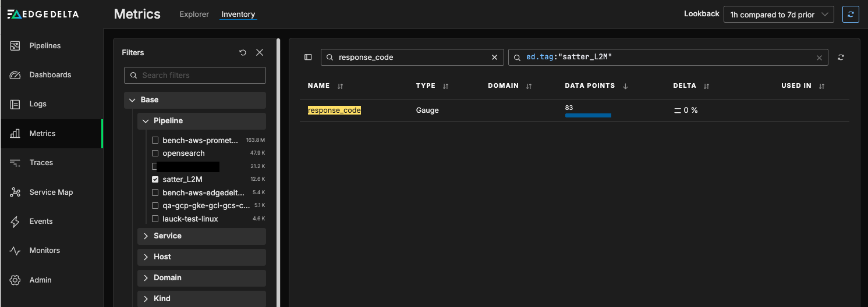
Task: Close the Filters panel
Action: pos(260,52)
